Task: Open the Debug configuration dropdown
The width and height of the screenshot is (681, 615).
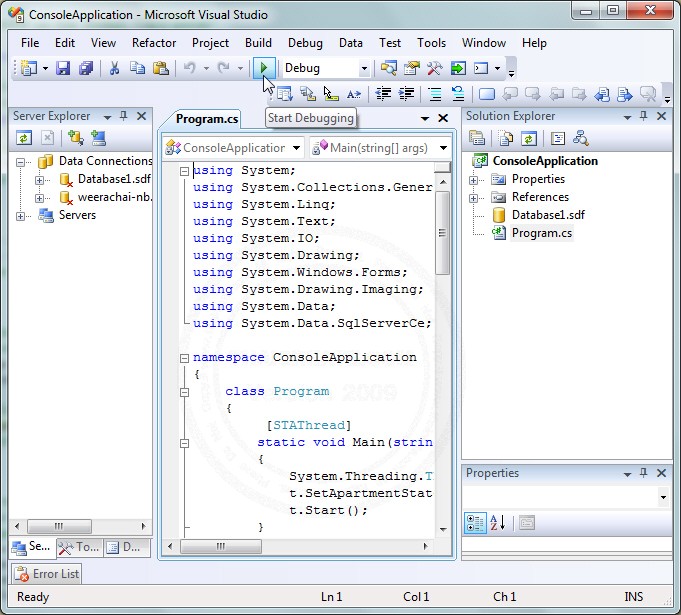Action: click(364, 69)
